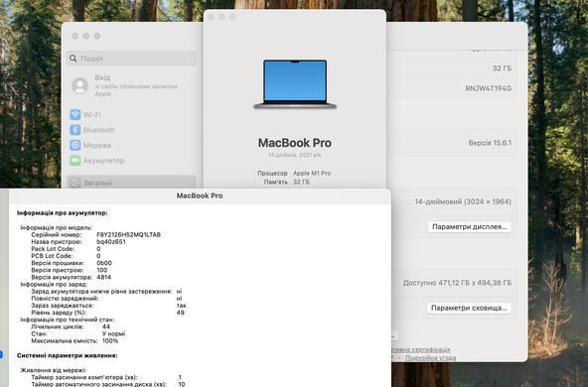The width and height of the screenshot is (588, 387).
Task: Click Лічильник циклів value 44
Action: [x=106, y=326]
